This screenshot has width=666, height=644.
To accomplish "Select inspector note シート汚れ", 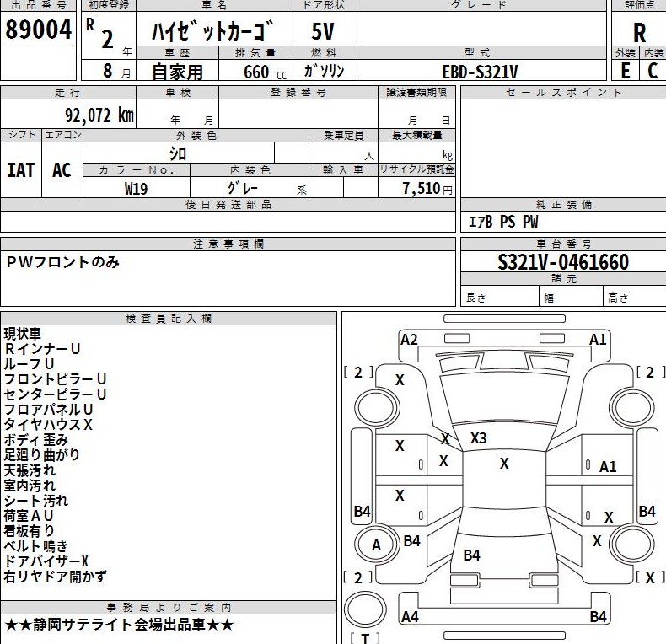I will pos(35,501).
